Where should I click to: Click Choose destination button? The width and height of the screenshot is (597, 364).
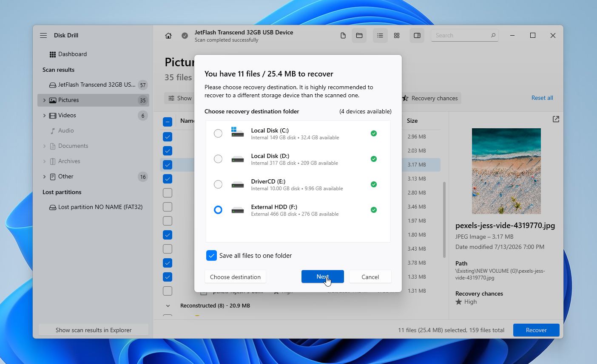(235, 277)
